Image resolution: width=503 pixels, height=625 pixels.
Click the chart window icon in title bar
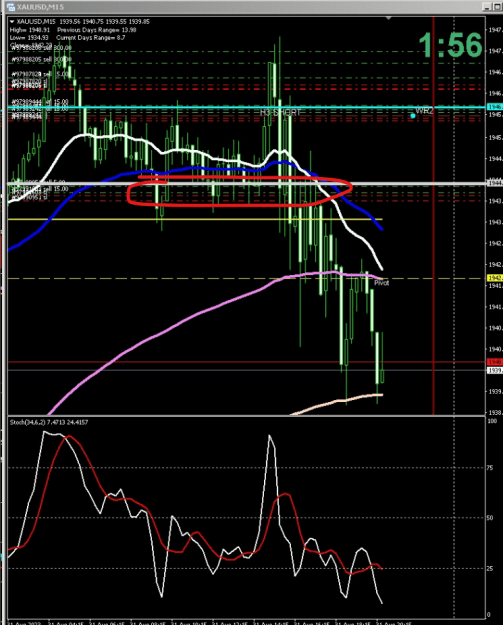[10, 7]
